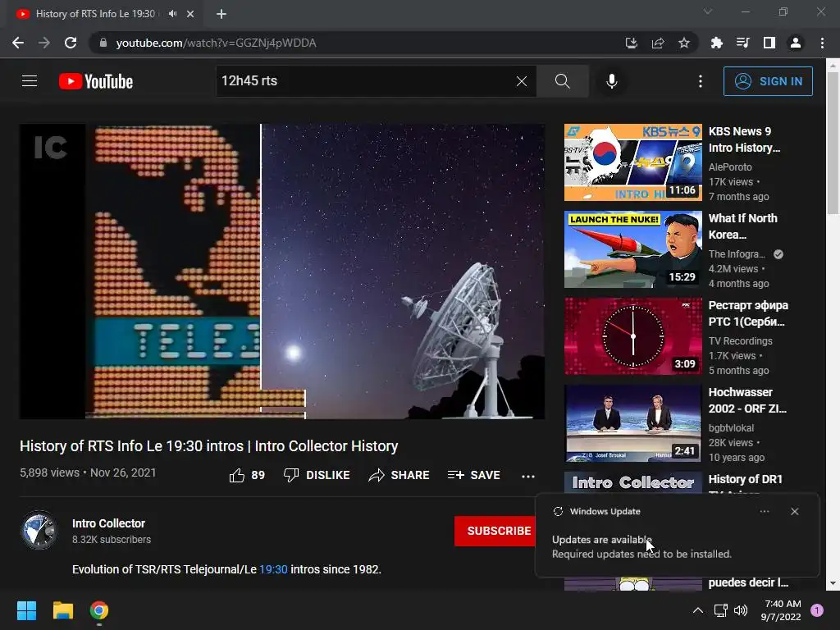Viewport: 840px width, 630px height.
Task: Click the SIGN IN button
Action: pyautogui.click(x=768, y=81)
